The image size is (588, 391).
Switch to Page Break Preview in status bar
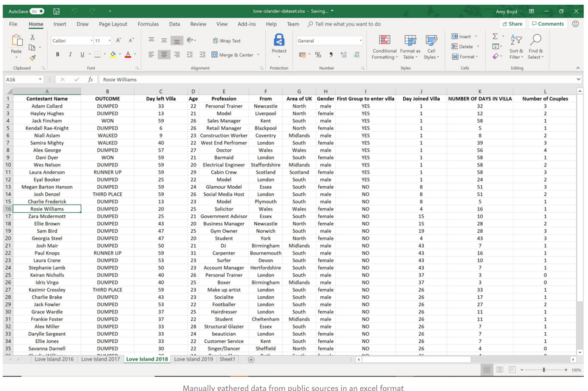(512, 370)
